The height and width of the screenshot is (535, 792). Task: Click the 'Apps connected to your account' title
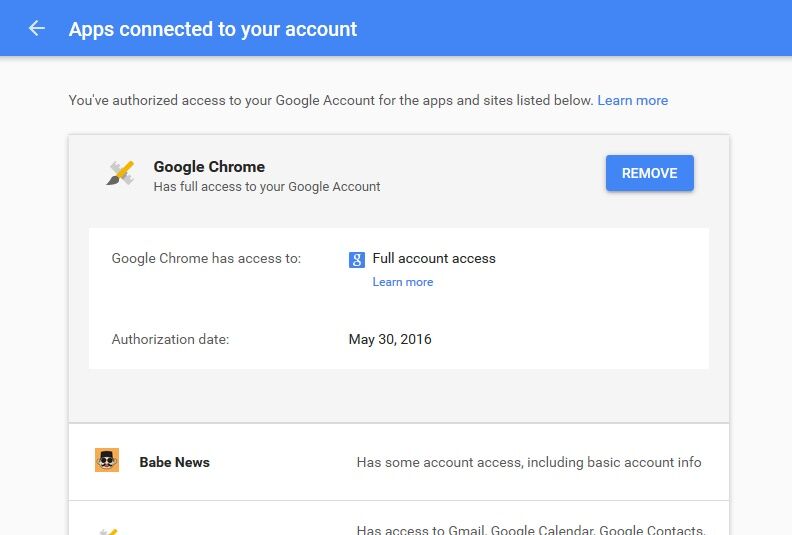coord(213,29)
